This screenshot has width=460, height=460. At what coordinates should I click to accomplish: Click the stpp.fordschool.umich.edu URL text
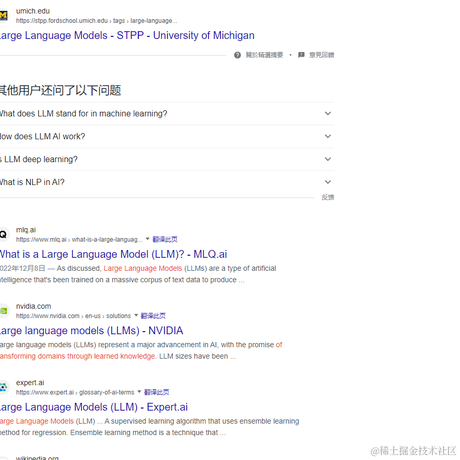pos(96,21)
